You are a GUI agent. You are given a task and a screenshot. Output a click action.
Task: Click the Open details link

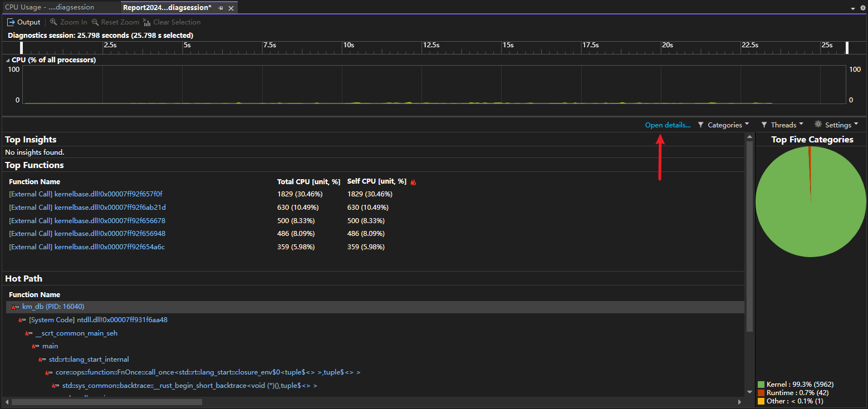coord(668,125)
